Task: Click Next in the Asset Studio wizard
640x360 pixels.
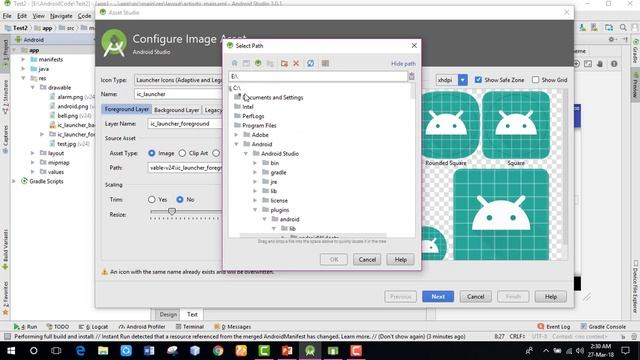Action: (438, 297)
